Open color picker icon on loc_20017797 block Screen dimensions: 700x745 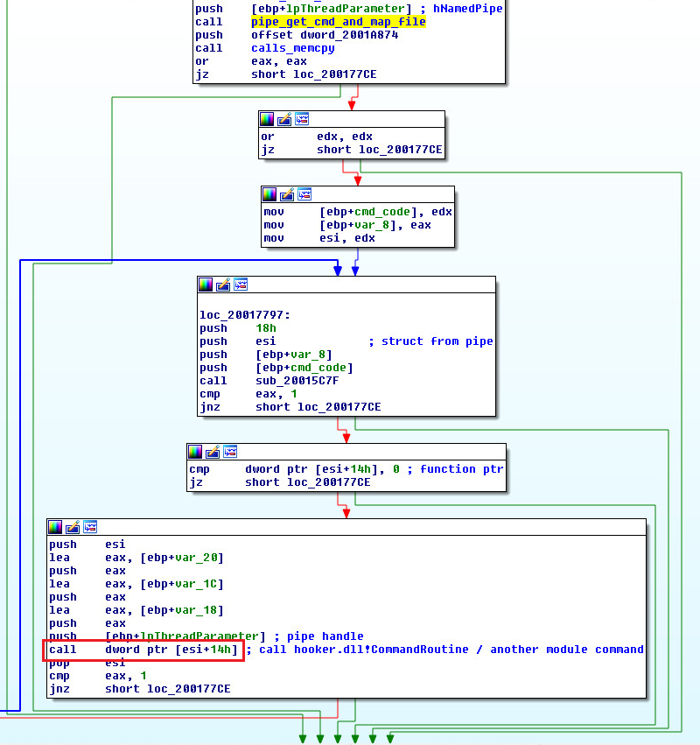point(206,285)
